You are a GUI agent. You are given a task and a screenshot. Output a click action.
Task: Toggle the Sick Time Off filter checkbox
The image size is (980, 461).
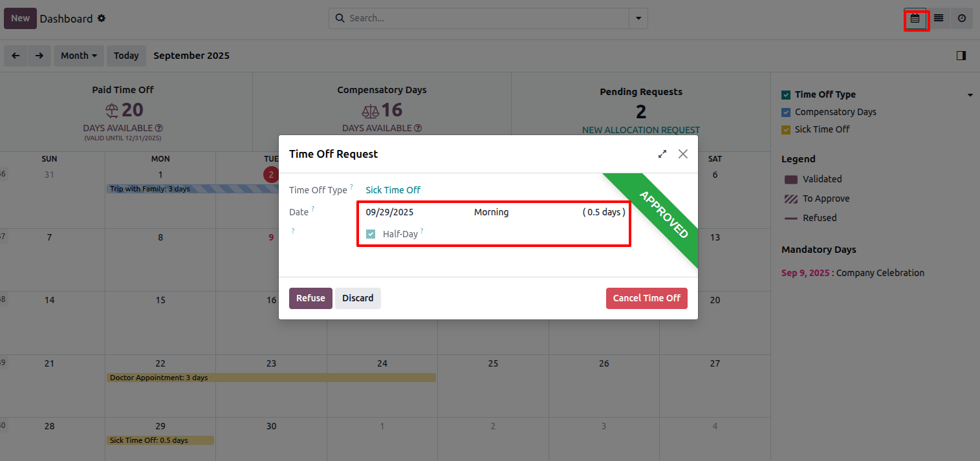point(786,129)
